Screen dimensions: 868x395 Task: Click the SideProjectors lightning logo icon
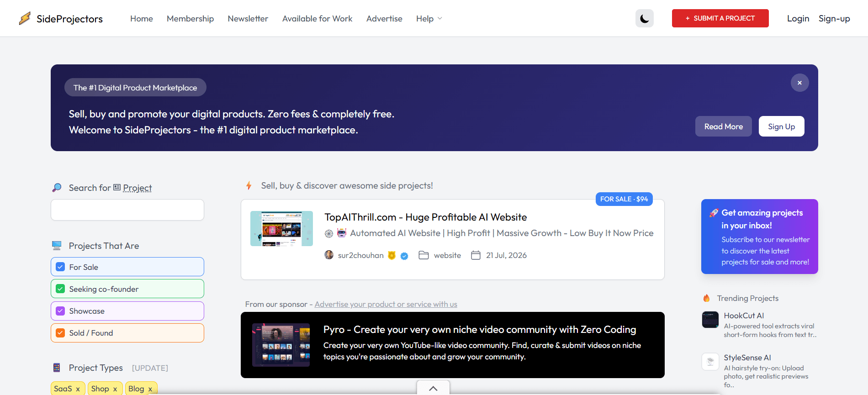(x=25, y=18)
